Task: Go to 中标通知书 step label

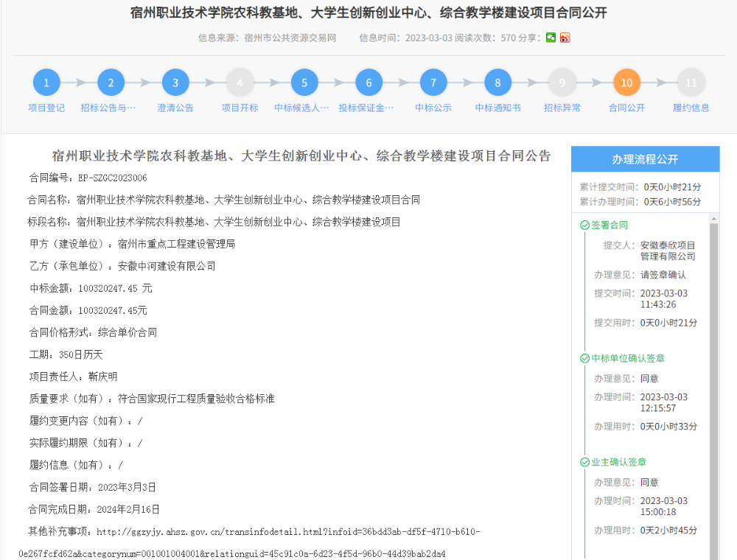Action: click(497, 108)
